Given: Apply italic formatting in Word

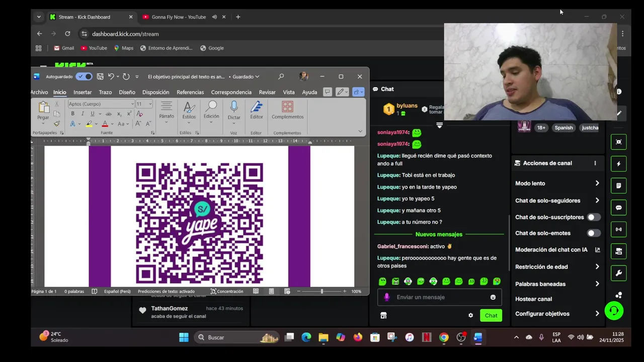Looking at the screenshot, I should tap(83, 114).
